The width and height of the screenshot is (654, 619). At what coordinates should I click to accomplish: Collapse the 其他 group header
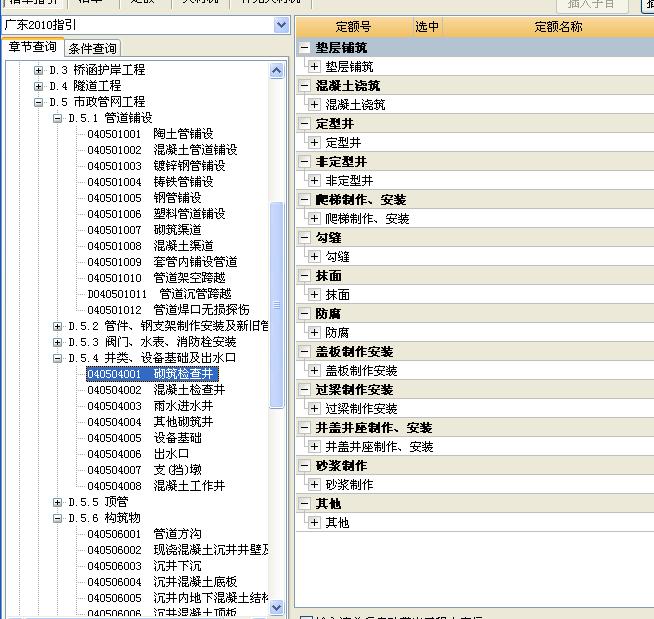(x=304, y=503)
